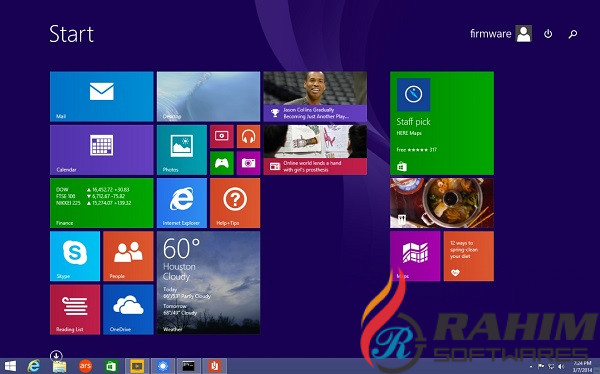Screen dimensions: 600x374
Task: Show all apps with down arrow
Action: point(56,356)
